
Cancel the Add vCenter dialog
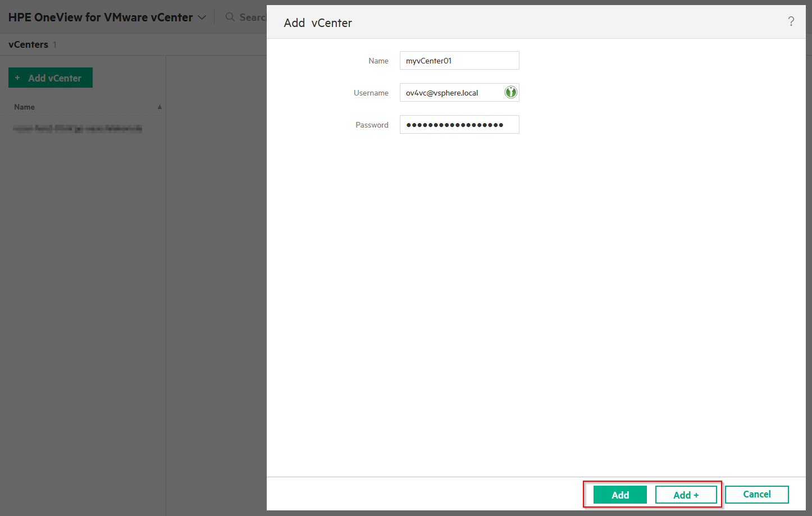pyautogui.click(x=756, y=495)
